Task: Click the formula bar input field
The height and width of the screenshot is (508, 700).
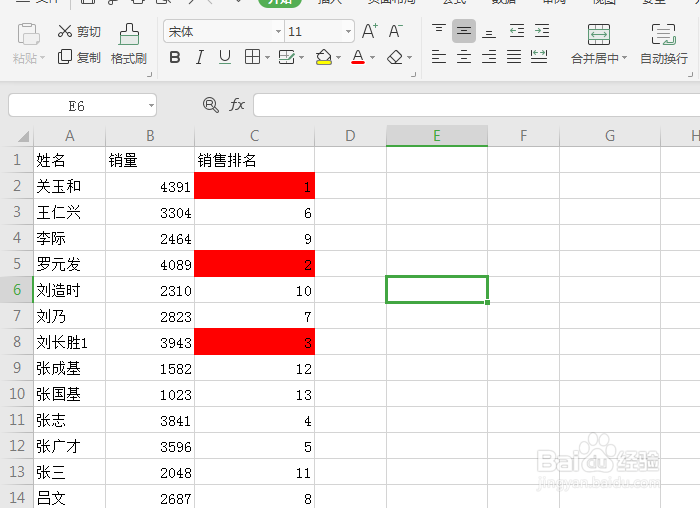Action: click(x=476, y=105)
